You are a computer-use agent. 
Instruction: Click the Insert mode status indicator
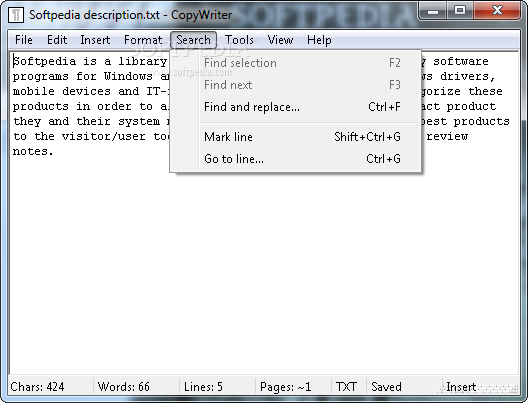click(x=461, y=387)
